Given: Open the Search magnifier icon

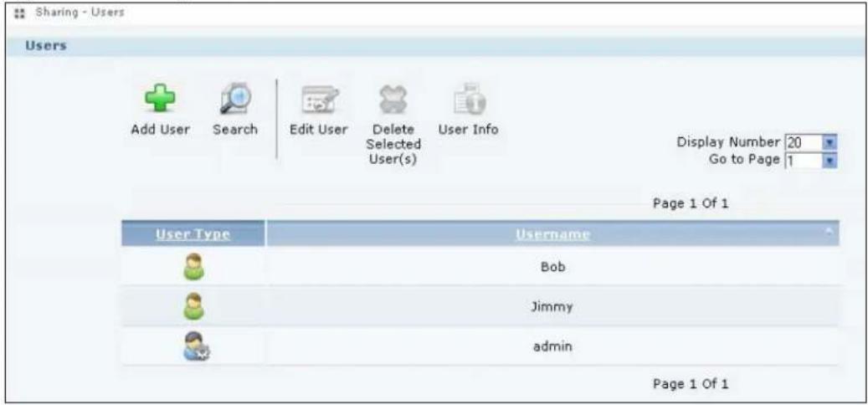Looking at the screenshot, I should point(236,100).
